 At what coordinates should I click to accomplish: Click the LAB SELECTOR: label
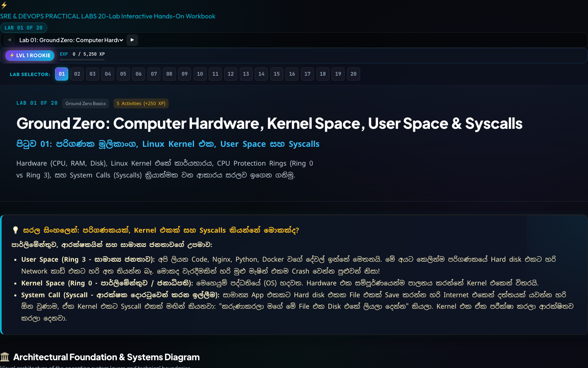30,74
